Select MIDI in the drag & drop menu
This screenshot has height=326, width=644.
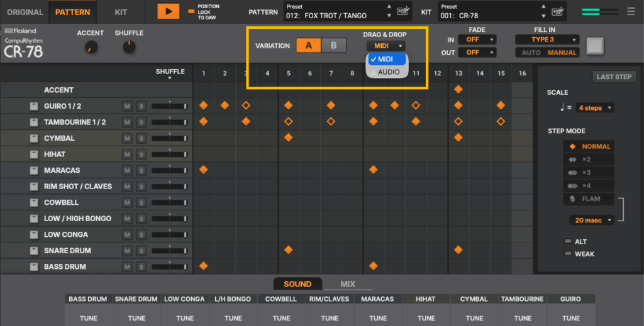[387, 59]
